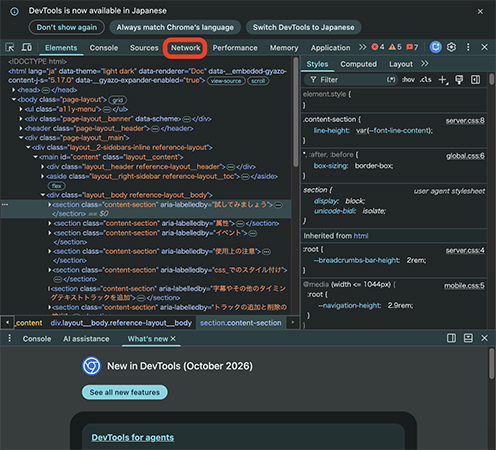Close the What's new tab

(x=173, y=338)
